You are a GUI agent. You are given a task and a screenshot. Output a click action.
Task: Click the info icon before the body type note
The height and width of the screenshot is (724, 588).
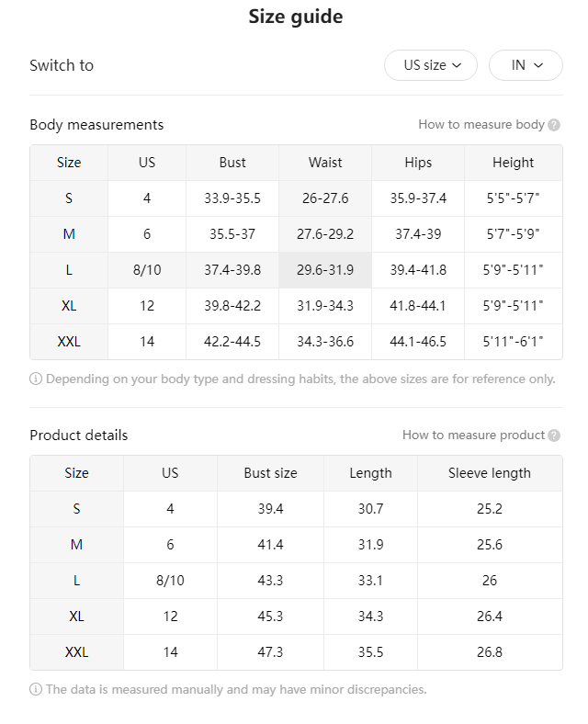(36, 379)
